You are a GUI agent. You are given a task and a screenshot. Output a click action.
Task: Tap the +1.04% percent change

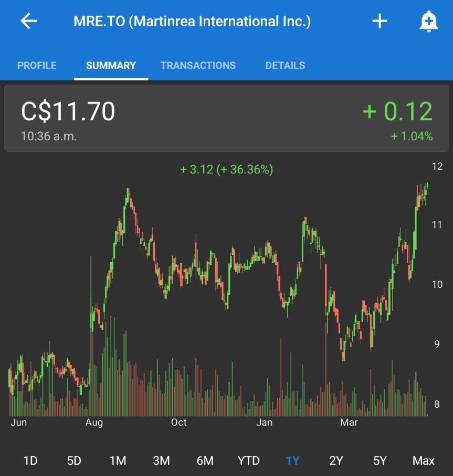coord(412,136)
